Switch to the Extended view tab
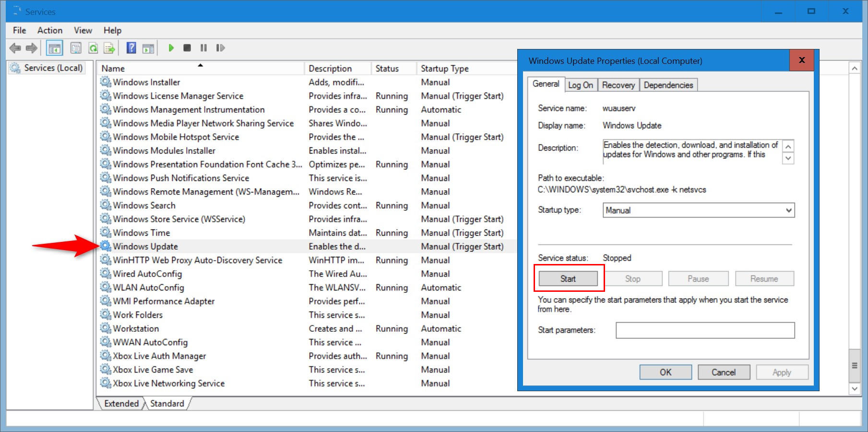Viewport: 868px width, 432px height. [x=121, y=403]
